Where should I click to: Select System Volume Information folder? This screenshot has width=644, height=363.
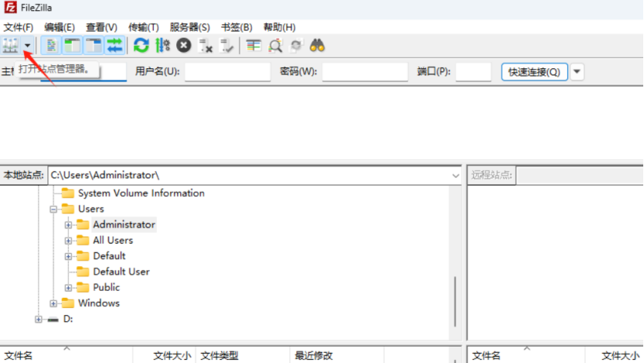coord(141,193)
